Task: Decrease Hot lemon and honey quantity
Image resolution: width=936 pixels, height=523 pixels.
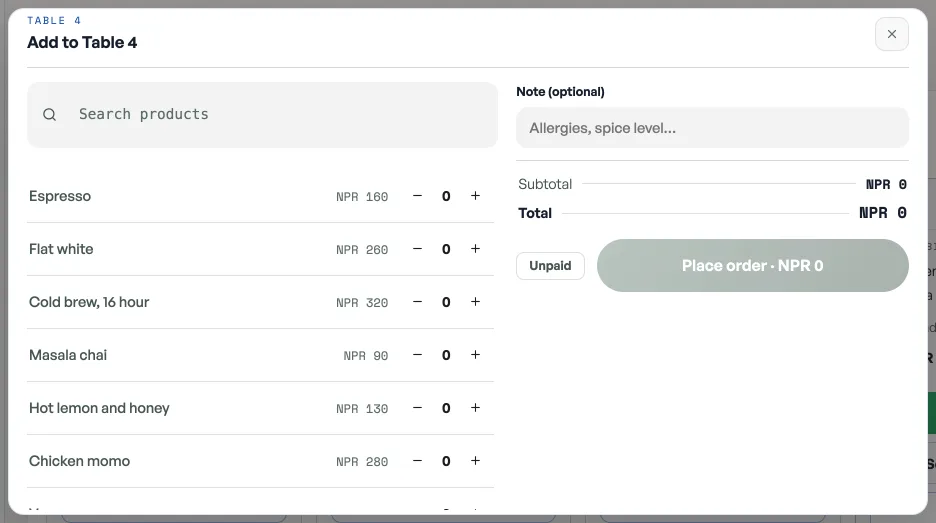Action: 417,408
